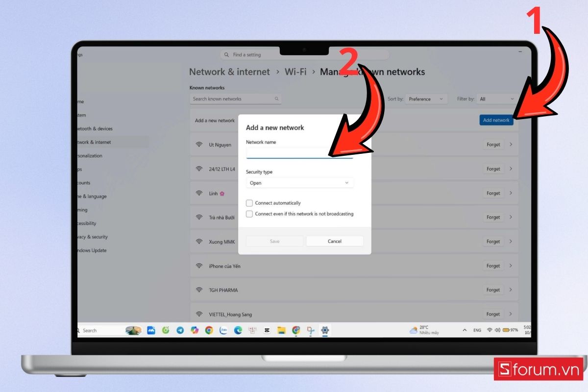This screenshot has width=588, height=392.
Task: Expand the 24/12 LTH L4 network chevron
Action: (x=511, y=169)
